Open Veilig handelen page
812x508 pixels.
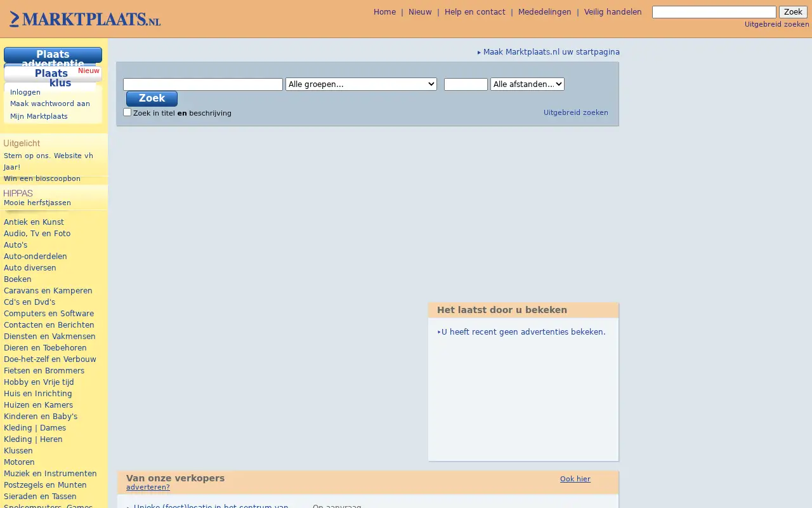[613, 12]
